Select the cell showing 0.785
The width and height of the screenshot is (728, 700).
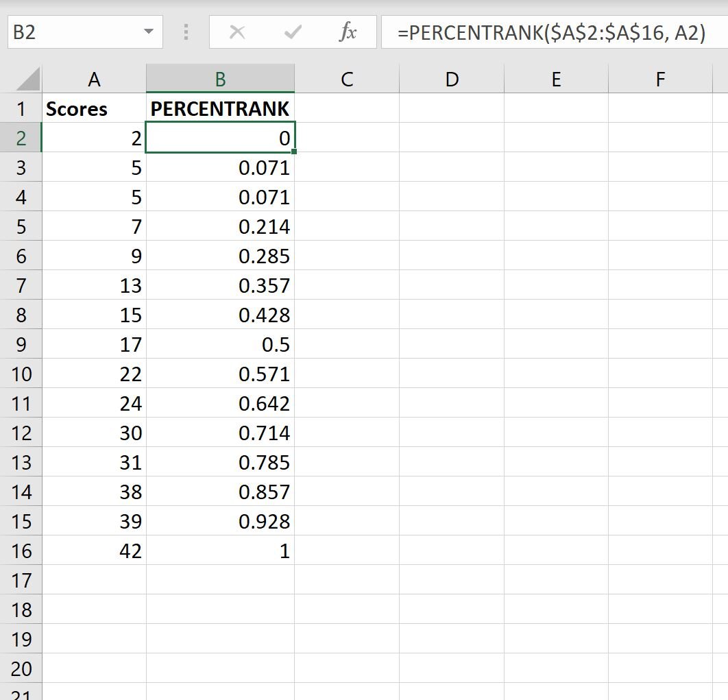(221, 461)
